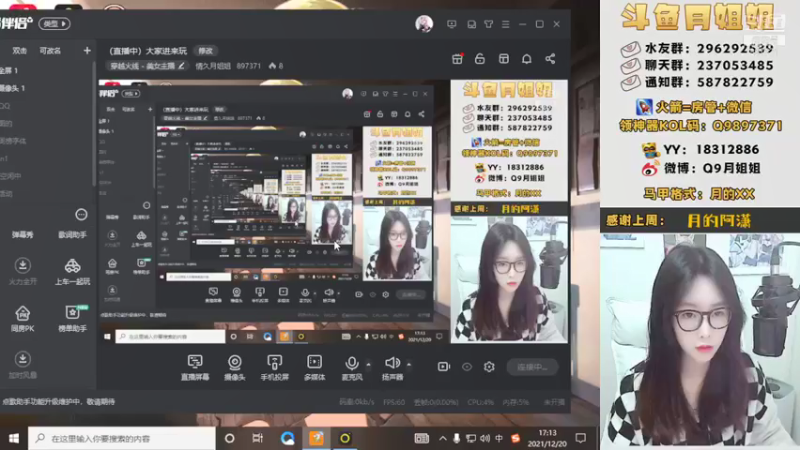Viewport: 800px width, 450px height.
Task: Switch the 中 input language indicator
Action: tap(499, 438)
